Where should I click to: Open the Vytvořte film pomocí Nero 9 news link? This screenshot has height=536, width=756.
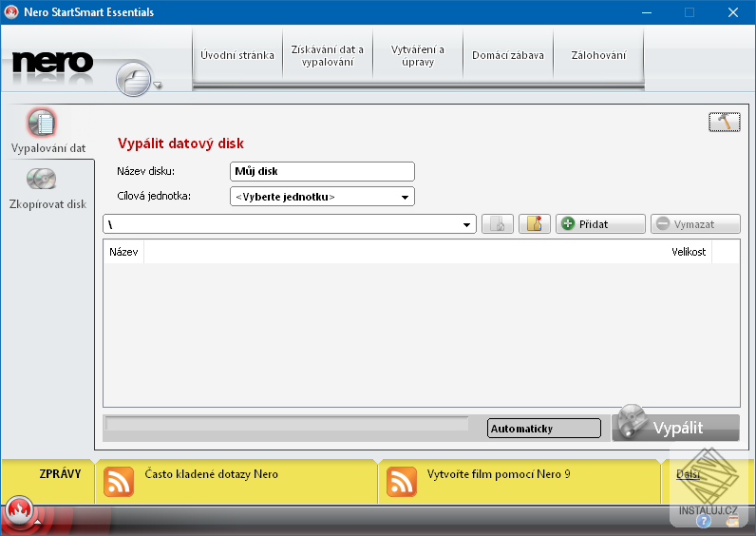click(x=499, y=474)
